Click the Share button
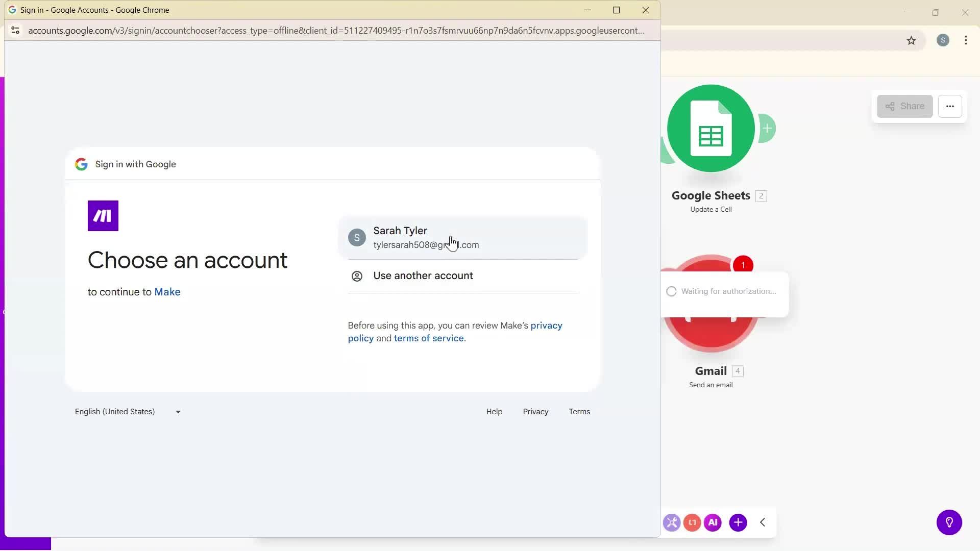The width and height of the screenshot is (980, 551). coord(904,106)
